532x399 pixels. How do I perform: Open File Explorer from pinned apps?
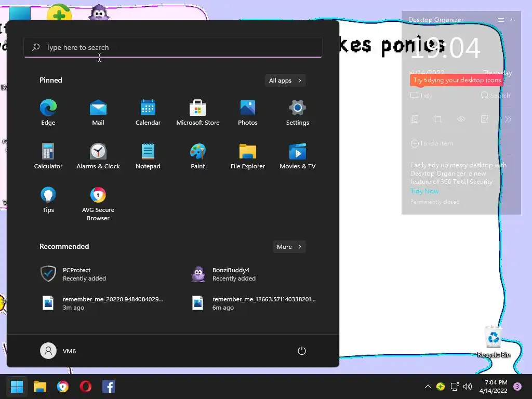[x=248, y=156]
